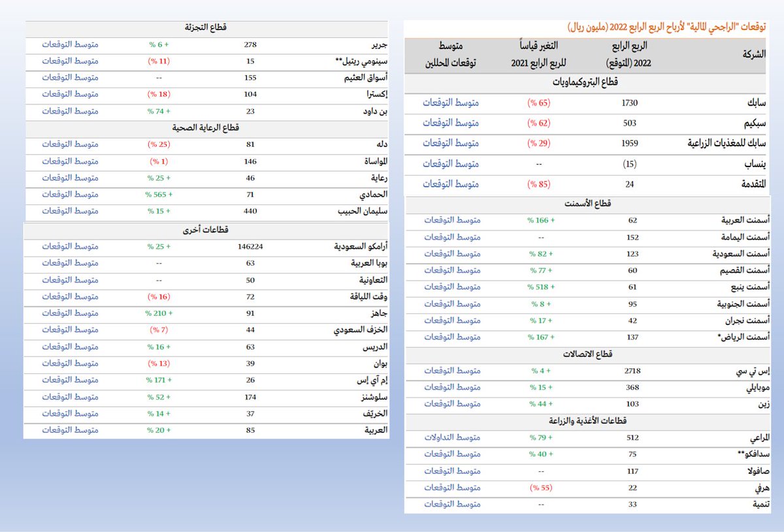Select the green '+ 518 %' for أسمنت ينبع
This screenshot has width=784, height=532.
(x=541, y=287)
